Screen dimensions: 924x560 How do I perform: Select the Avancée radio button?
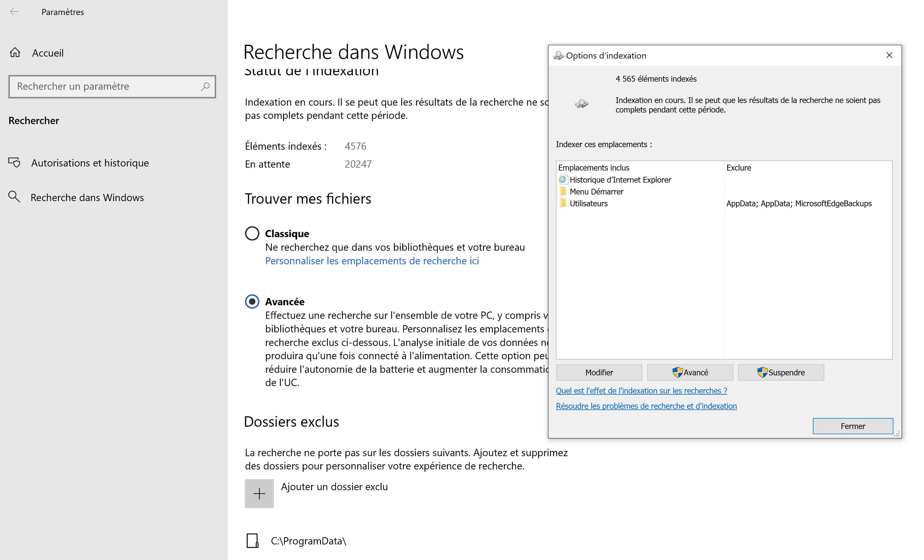click(x=252, y=301)
